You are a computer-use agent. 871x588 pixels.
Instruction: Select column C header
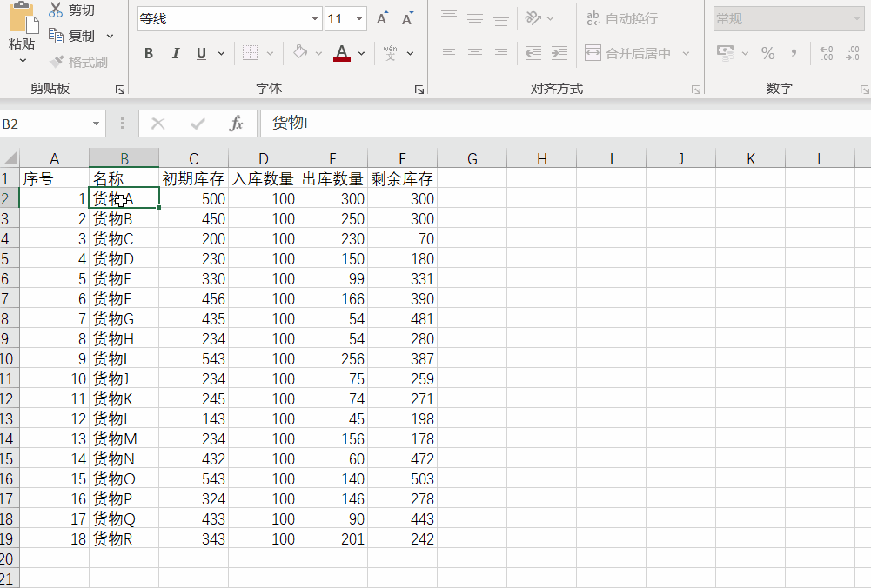pyautogui.click(x=193, y=159)
